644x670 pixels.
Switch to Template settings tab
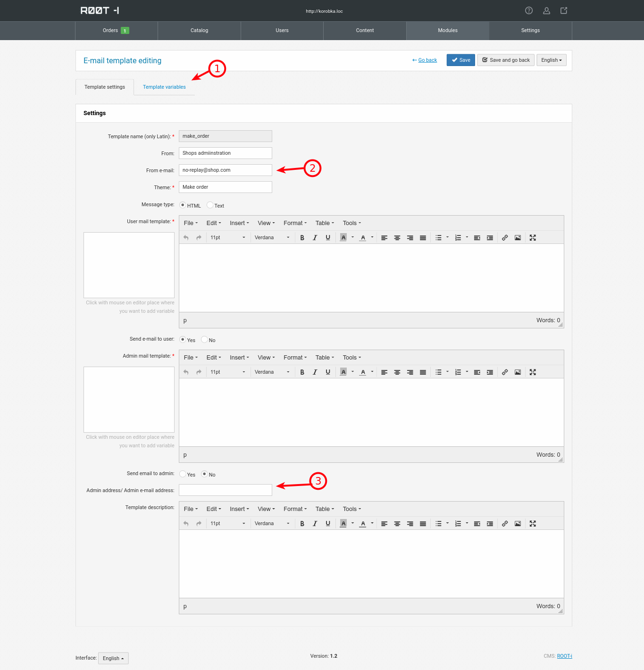tap(105, 87)
